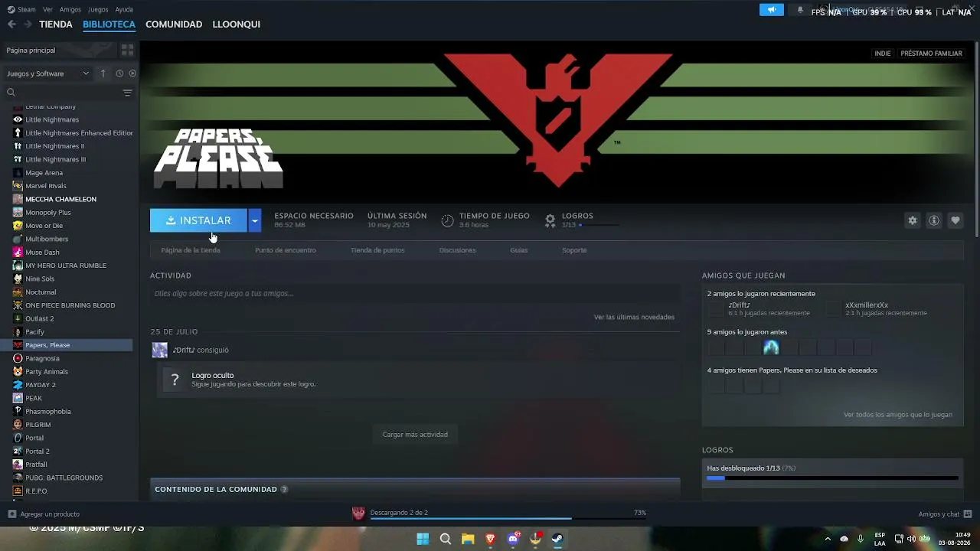Open the Juegos menu
Image resolution: width=980 pixels, height=551 pixels.
[98, 9]
